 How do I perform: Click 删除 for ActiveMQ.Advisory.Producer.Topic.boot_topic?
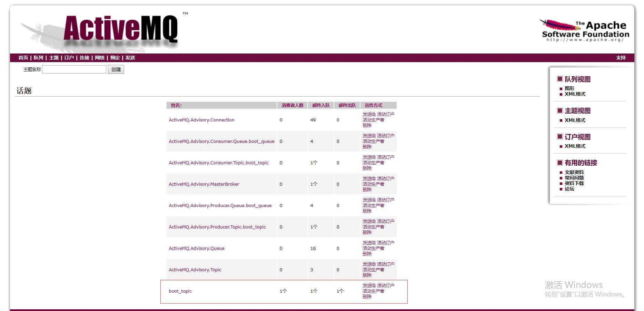coord(367,232)
